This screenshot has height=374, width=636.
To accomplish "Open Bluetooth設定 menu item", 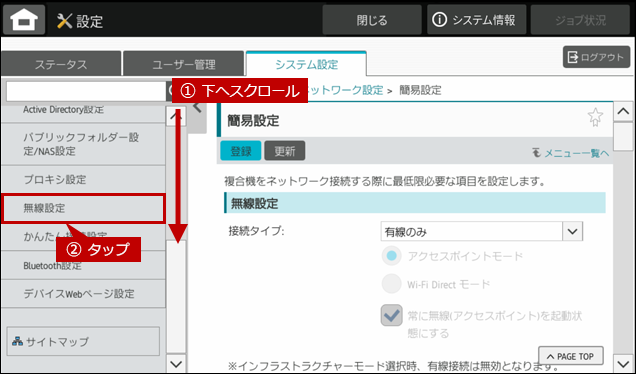I will 83,266.
